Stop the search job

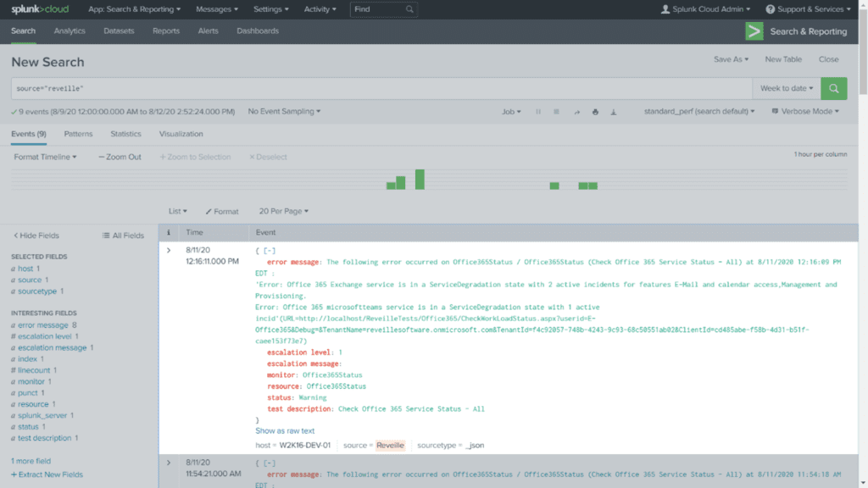tap(556, 112)
